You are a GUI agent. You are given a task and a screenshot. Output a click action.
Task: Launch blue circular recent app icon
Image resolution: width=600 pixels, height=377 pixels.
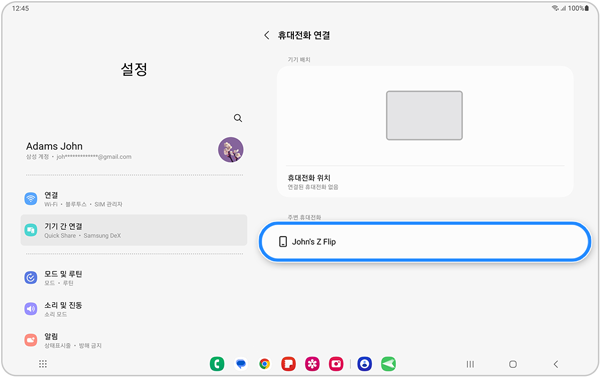click(x=365, y=364)
